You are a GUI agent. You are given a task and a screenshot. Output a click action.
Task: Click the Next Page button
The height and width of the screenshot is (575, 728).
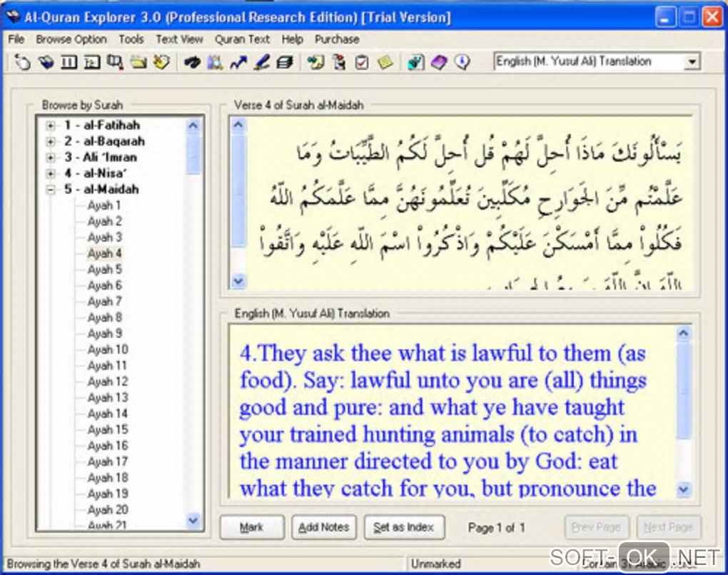point(669,527)
